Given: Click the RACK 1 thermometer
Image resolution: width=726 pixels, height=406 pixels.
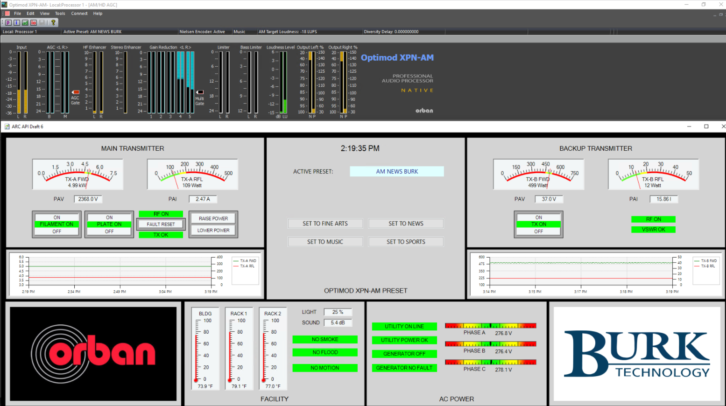Looking at the screenshot, I should coord(239,349).
